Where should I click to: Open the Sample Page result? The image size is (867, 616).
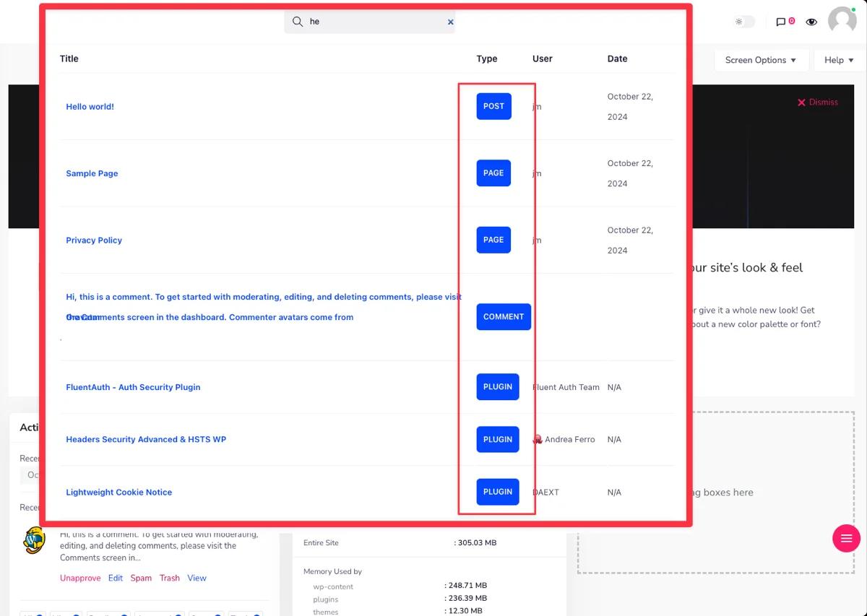click(x=92, y=173)
